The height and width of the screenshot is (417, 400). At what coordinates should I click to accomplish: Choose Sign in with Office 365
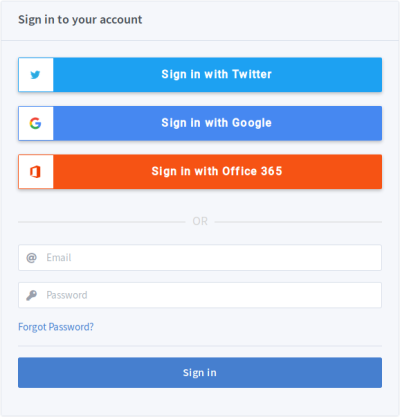200,172
